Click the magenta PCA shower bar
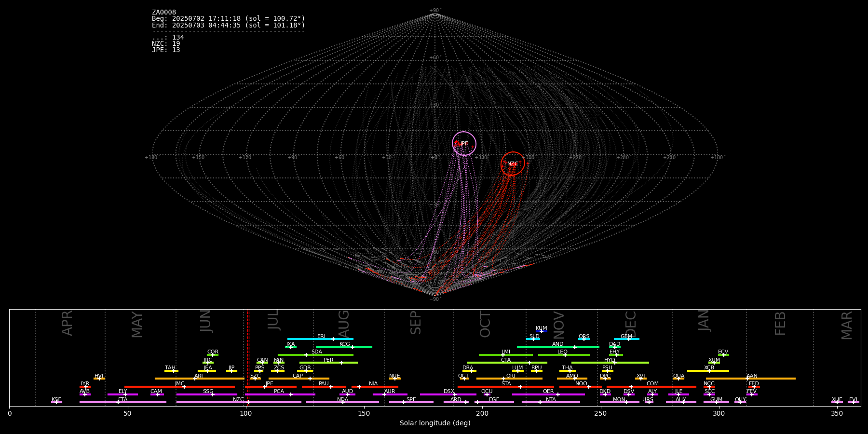Screen dimensions: 868x434 [280, 394]
